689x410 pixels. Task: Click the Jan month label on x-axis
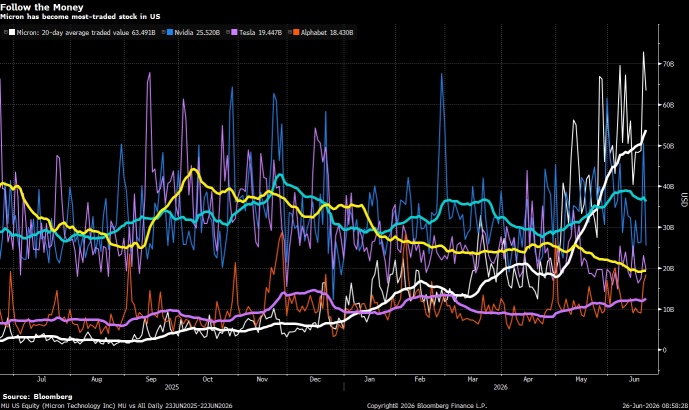pos(370,379)
